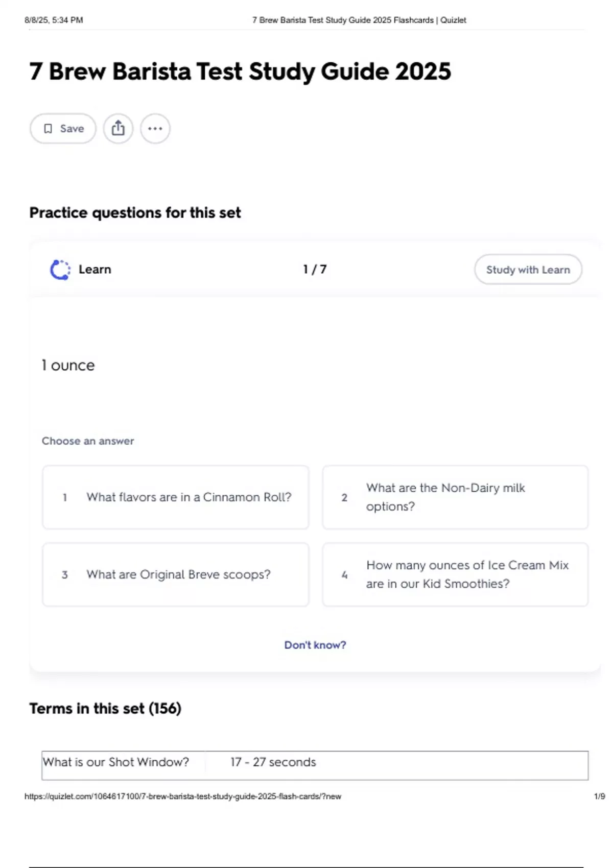Open the quizlet.com URL in the footer
613x868 pixels.
pos(183,797)
